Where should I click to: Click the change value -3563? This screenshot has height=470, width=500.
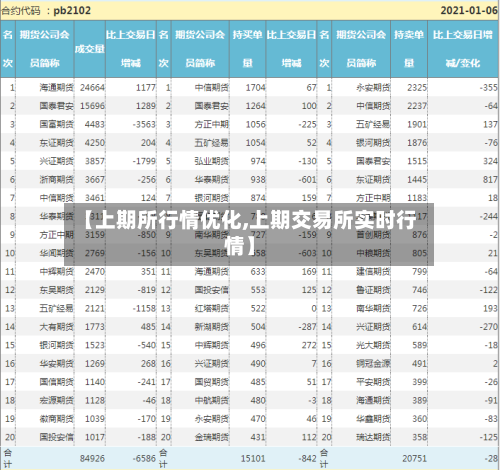click(144, 124)
